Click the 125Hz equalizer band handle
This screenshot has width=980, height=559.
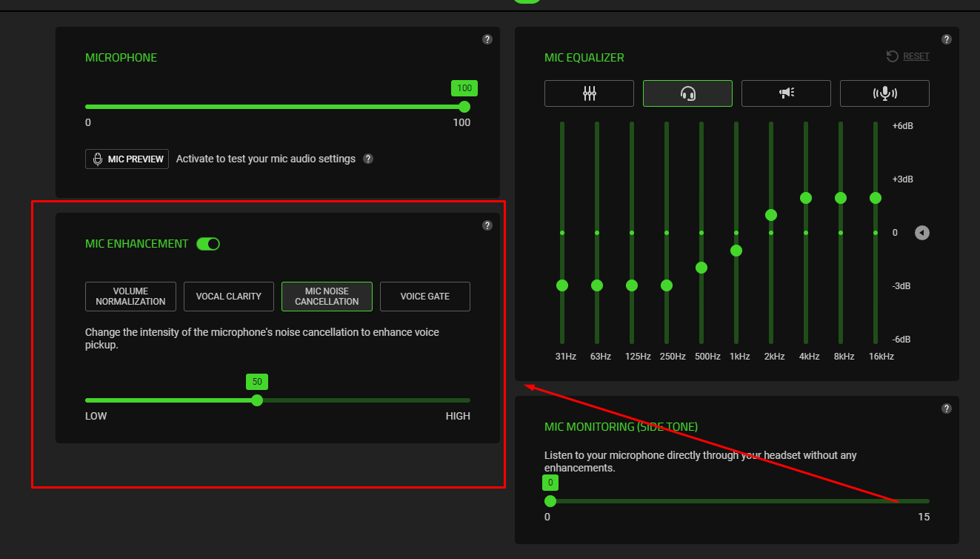pyautogui.click(x=632, y=285)
